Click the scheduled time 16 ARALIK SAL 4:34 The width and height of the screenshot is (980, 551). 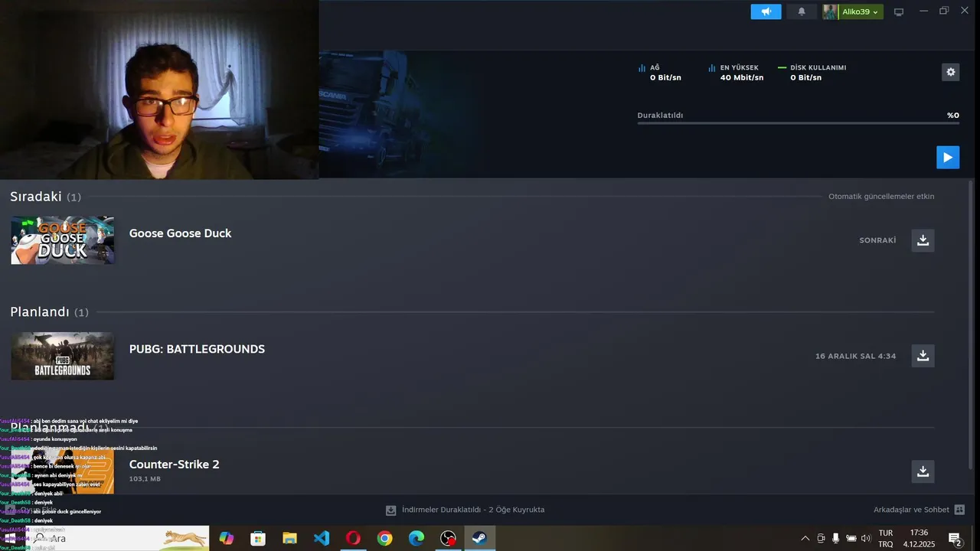click(855, 356)
